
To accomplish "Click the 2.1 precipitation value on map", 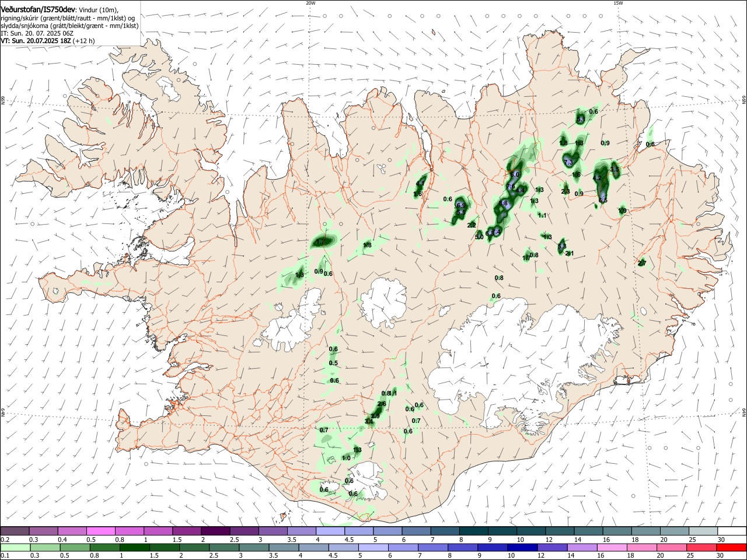I will 570,254.
